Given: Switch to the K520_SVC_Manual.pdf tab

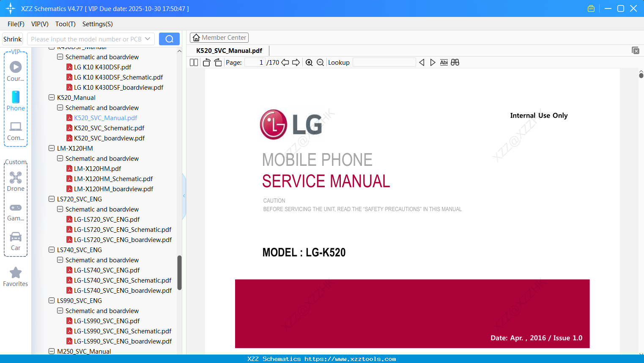Looking at the screenshot, I should (x=229, y=50).
